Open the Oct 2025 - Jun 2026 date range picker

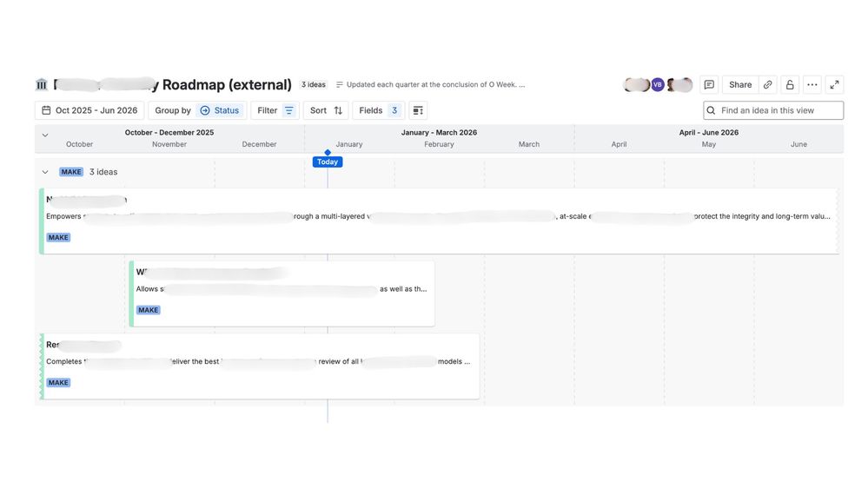[89, 110]
